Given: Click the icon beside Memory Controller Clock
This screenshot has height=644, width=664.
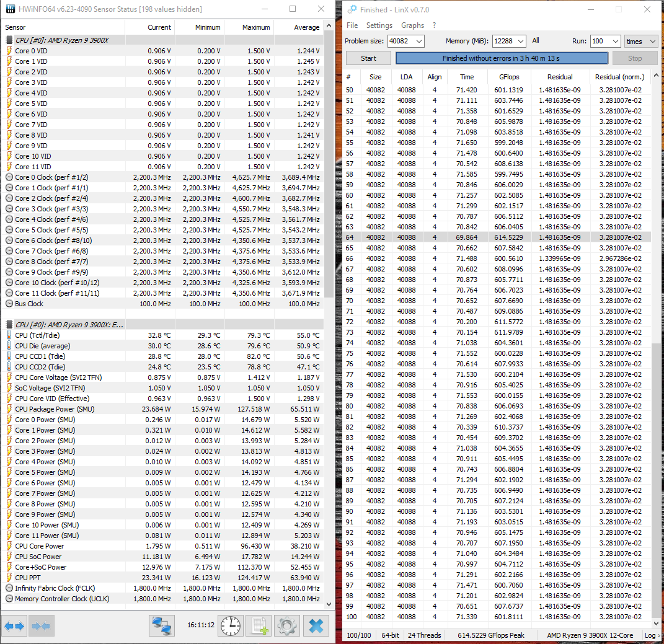Looking at the screenshot, I should 9,599.
